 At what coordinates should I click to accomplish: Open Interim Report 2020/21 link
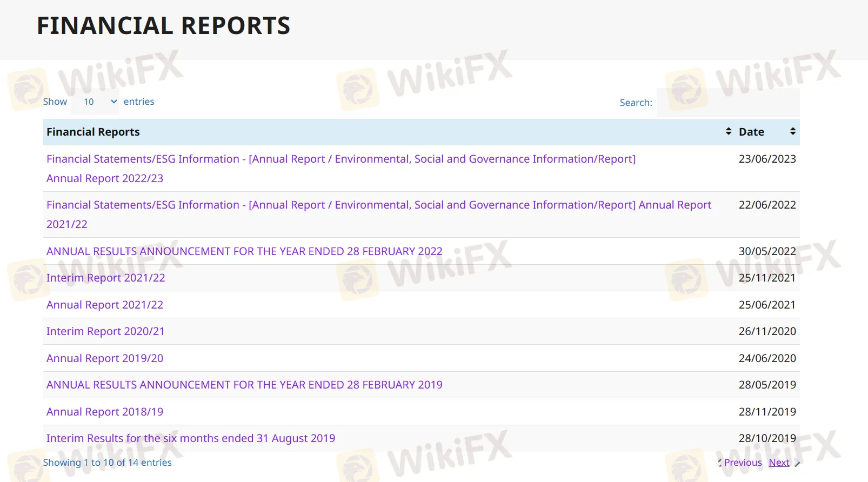point(105,331)
